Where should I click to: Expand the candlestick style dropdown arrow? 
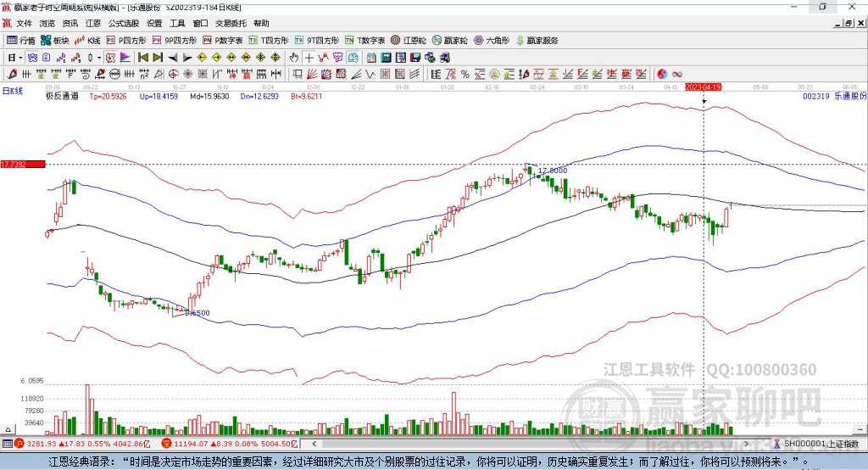(98, 58)
